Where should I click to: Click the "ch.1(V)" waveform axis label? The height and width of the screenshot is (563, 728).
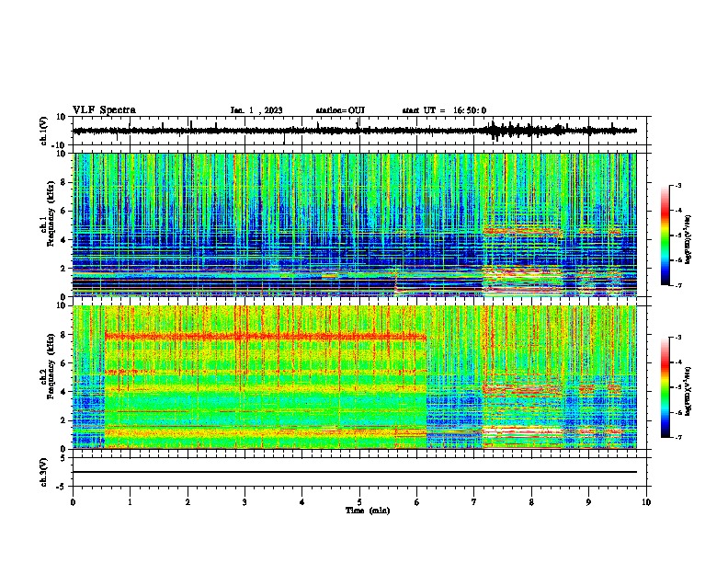point(44,131)
